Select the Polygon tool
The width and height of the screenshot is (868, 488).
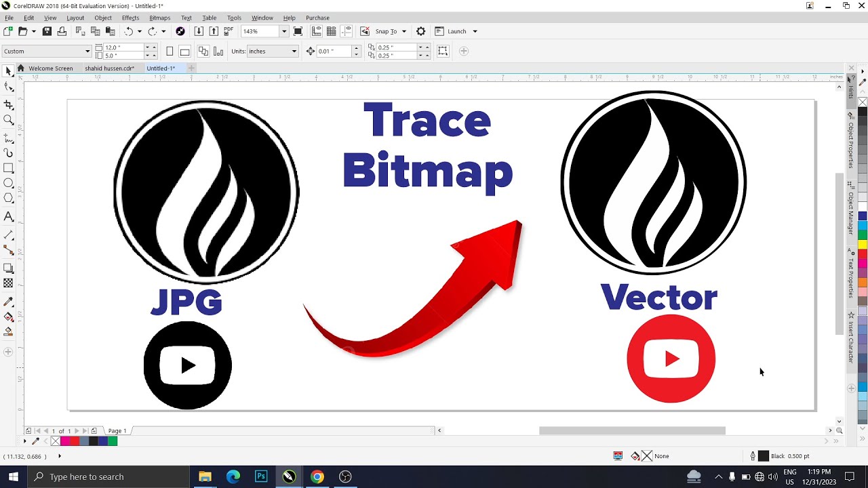point(8,198)
